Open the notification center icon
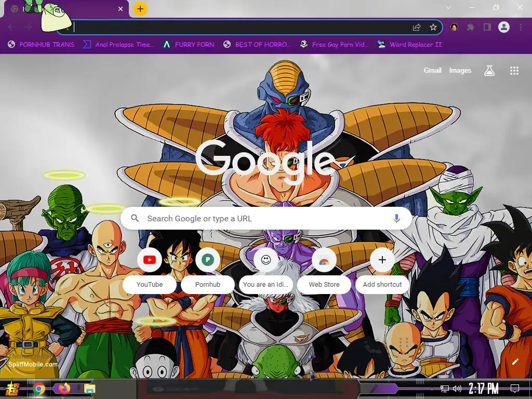The image size is (532, 399). coord(515,389)
